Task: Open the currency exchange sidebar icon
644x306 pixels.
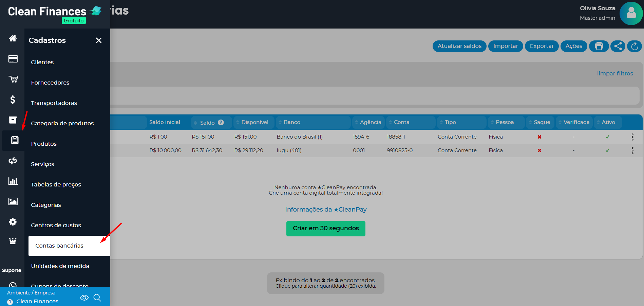Action: [13, 161]
